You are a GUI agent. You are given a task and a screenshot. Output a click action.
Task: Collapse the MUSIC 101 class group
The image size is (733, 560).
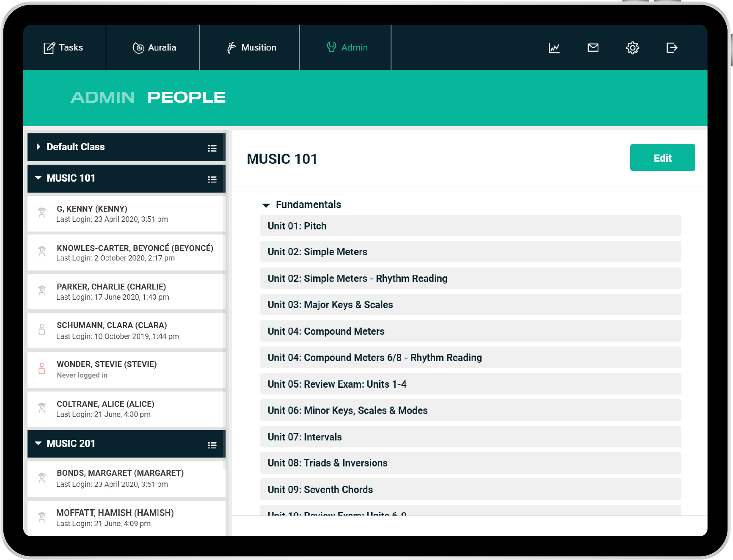[x=39, y=178]
